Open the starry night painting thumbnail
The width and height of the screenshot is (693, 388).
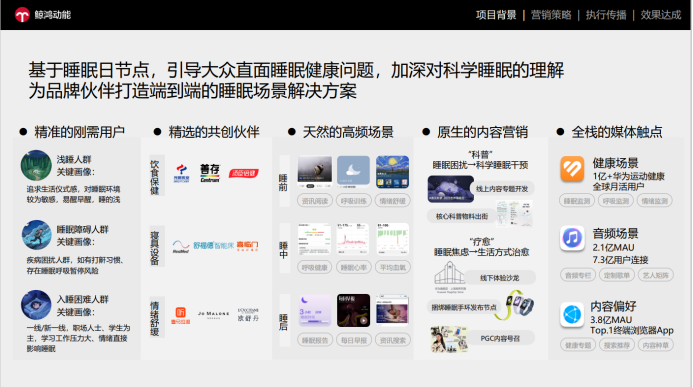tap(392, 172)
